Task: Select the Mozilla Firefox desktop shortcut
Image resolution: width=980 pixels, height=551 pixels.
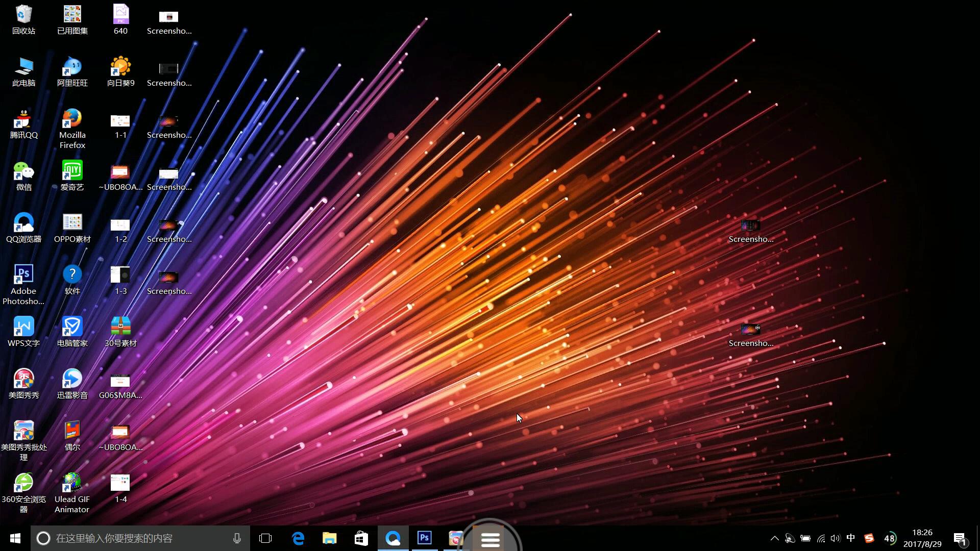Action: [x=72, y=128]
